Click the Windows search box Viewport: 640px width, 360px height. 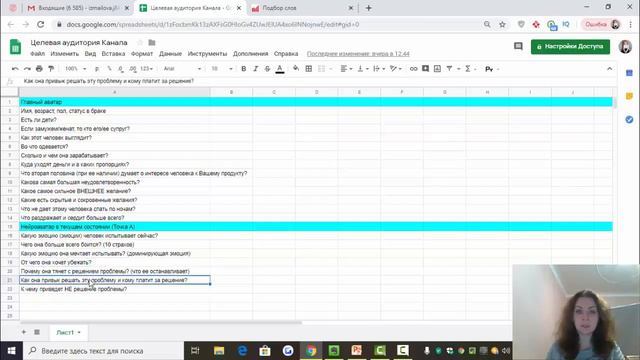click(104, 351)
